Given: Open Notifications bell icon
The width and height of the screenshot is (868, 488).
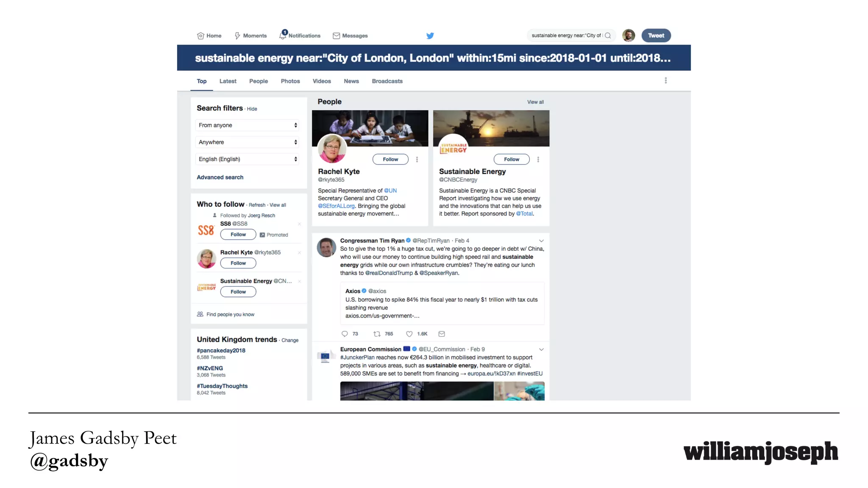Looking at the screenshot, I should (x=283, y=36).
